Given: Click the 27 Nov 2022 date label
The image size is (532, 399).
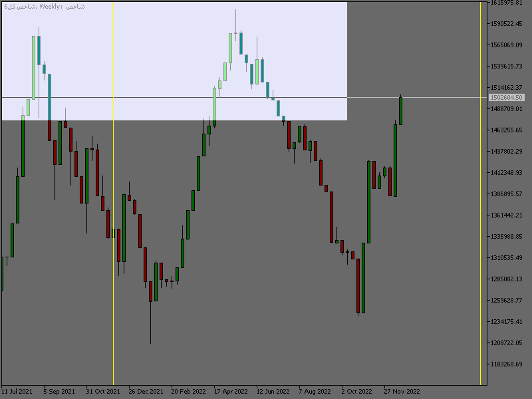Looking at the screenshot, I should point(401,391).
